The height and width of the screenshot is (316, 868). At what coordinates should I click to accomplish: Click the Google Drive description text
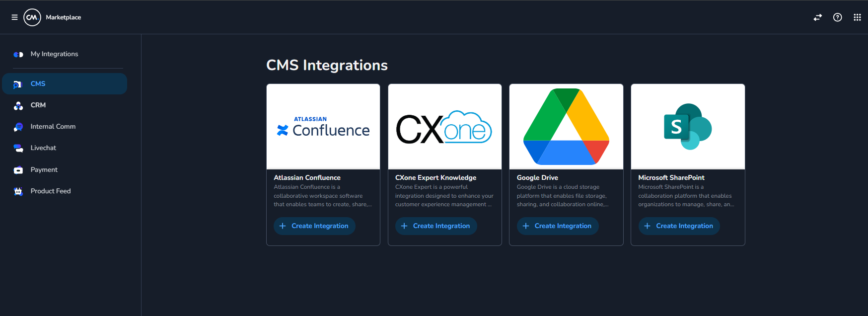point(563,196)
